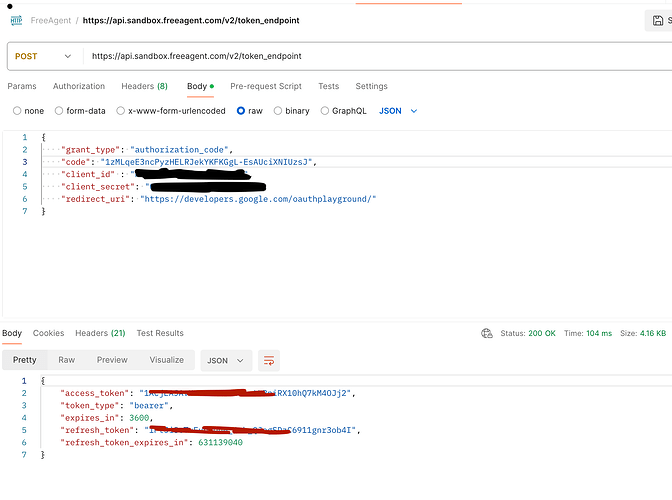Viewport: 672px width, 500px height.
Task: Click the Status 200 OK indicator
Action: [x=528, y=333]
